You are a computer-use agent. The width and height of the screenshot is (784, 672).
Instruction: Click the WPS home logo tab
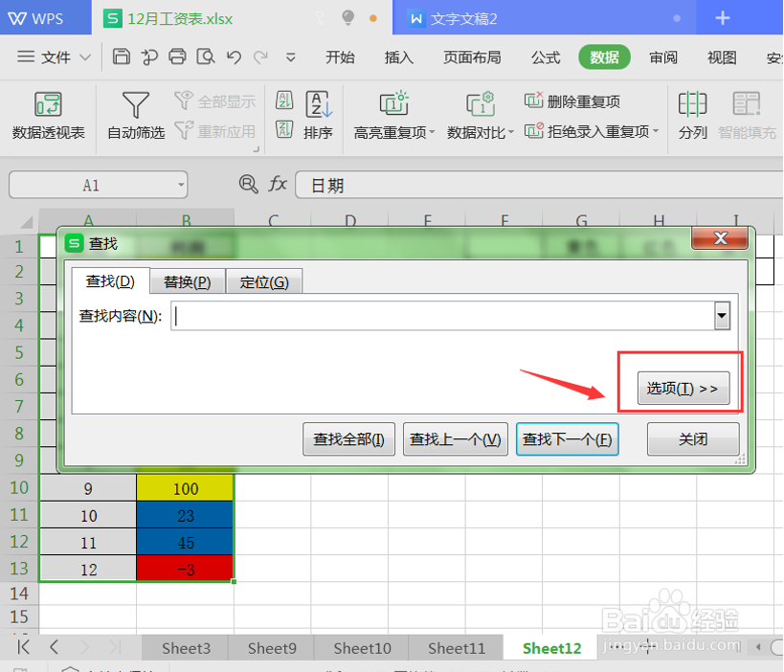point(36,18)
